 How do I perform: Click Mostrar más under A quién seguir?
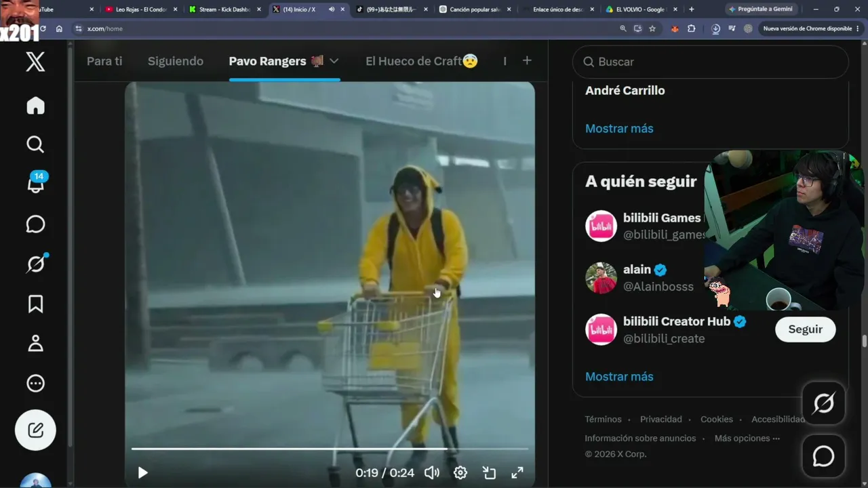[x=619, y=376]
